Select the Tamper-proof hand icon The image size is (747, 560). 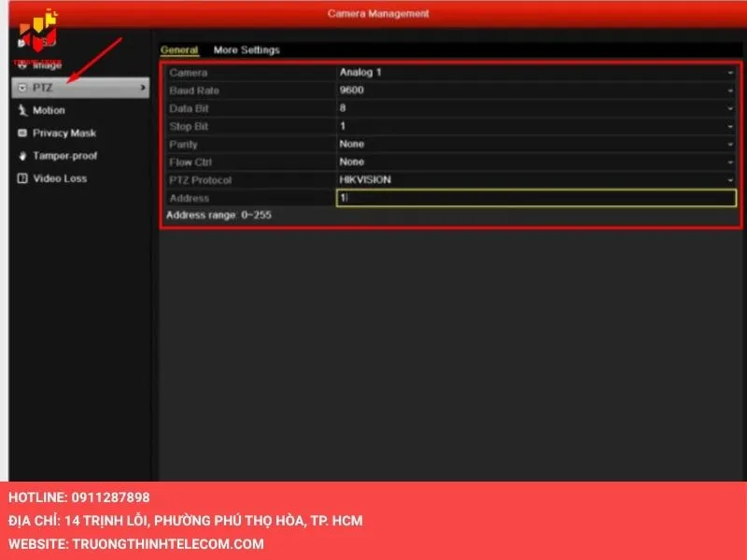pyautogui.click(x=22, y=156)
